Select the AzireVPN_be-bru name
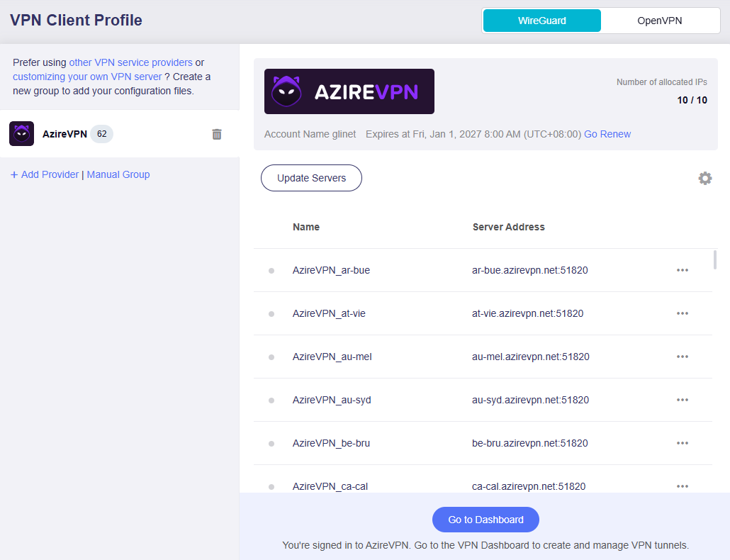This screenshot has height=560, width=730. click(331, 444)
